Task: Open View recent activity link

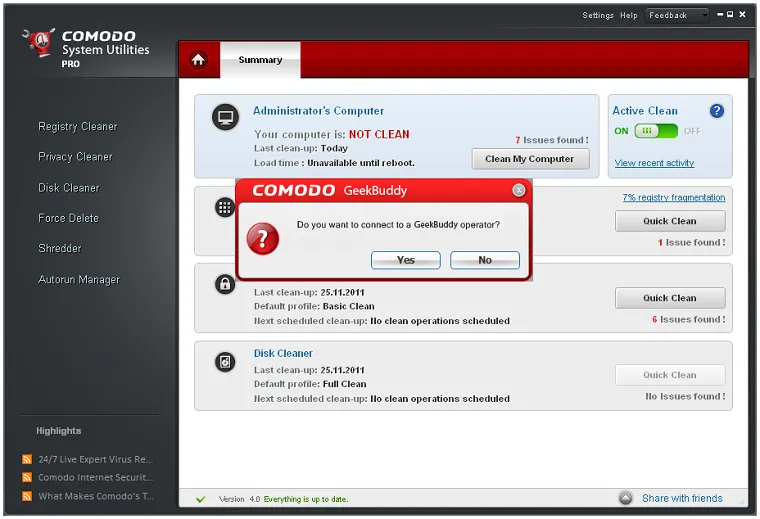Action: (654, 163)
